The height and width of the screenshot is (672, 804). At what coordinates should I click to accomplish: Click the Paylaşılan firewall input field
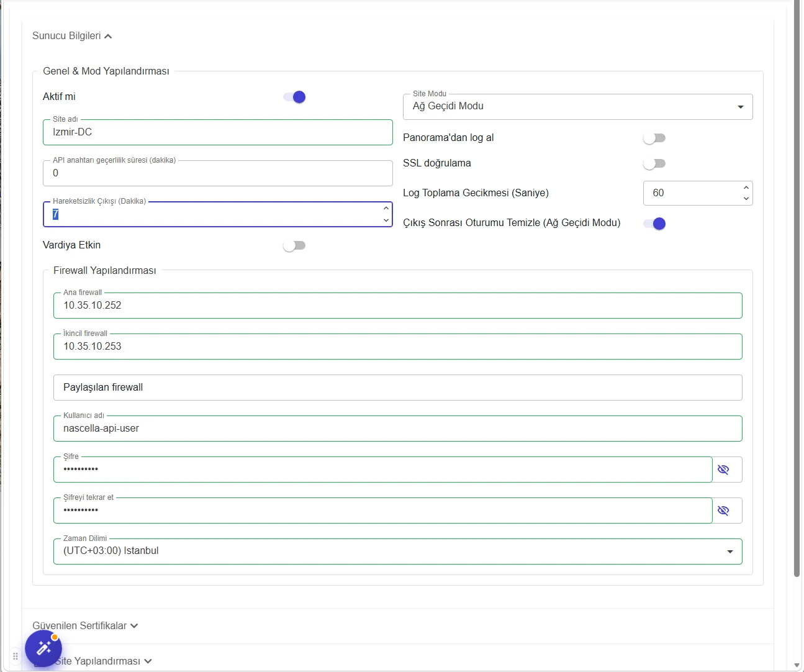pyautogui.click(x=398, y=388)
